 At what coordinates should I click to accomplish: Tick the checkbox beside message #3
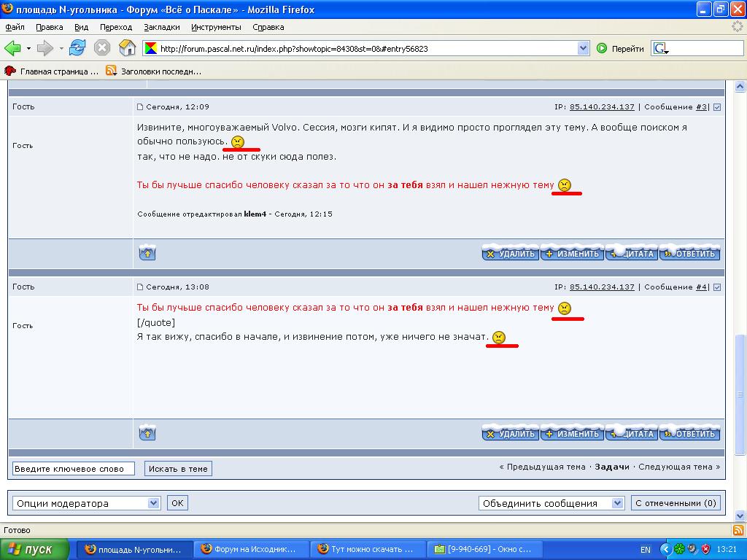717,107
